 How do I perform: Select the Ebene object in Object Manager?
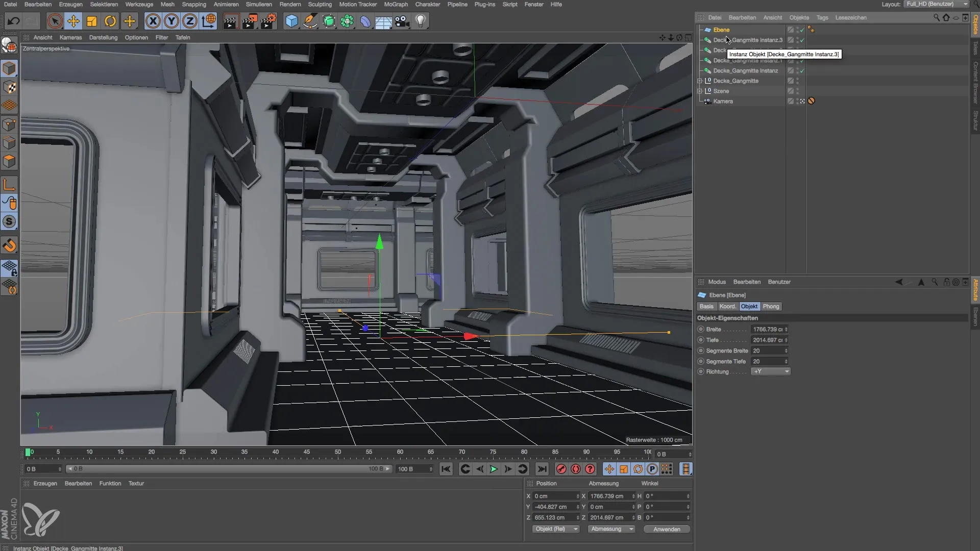click(721, 30)
